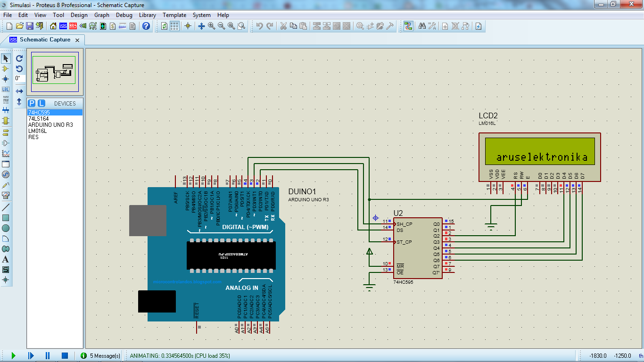This screenshot has height=362, width=644.
Task: Zoom in with the magnifier plus icon
Action: [x=211, y=26]
